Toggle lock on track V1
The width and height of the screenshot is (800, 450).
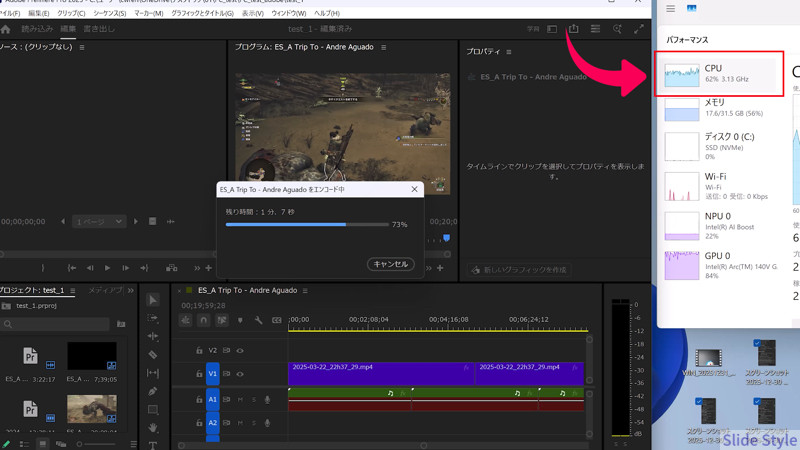(x=199, y=374)
